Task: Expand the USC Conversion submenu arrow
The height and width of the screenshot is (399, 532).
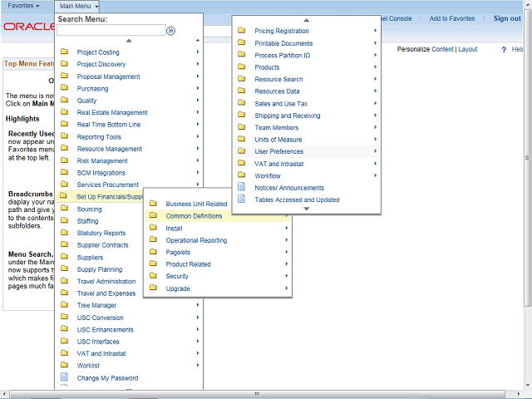Action: pyautogui.click(x=198, y=318)
